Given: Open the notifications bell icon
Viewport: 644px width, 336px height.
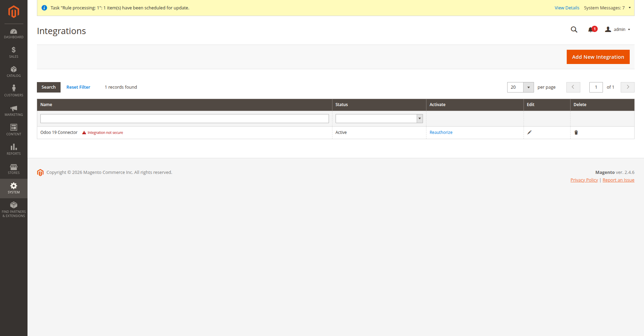Looking at the screenshot, I should coord(591,30).
